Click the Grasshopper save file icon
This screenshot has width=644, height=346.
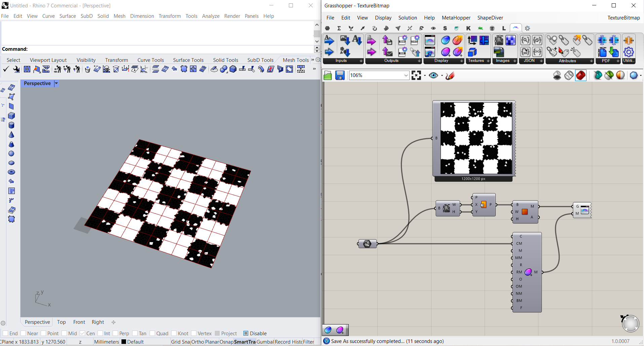click(x=340, y=76)
